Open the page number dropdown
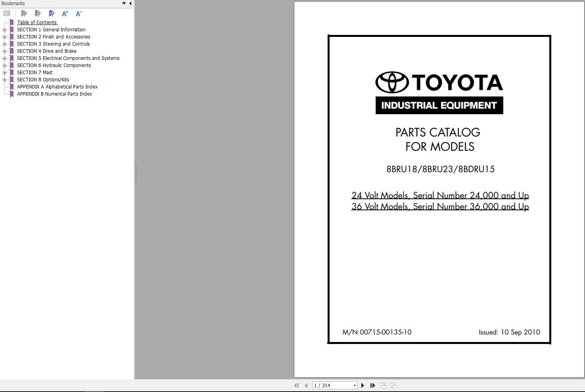Screen dimensions: 585x392 (355, 385)
